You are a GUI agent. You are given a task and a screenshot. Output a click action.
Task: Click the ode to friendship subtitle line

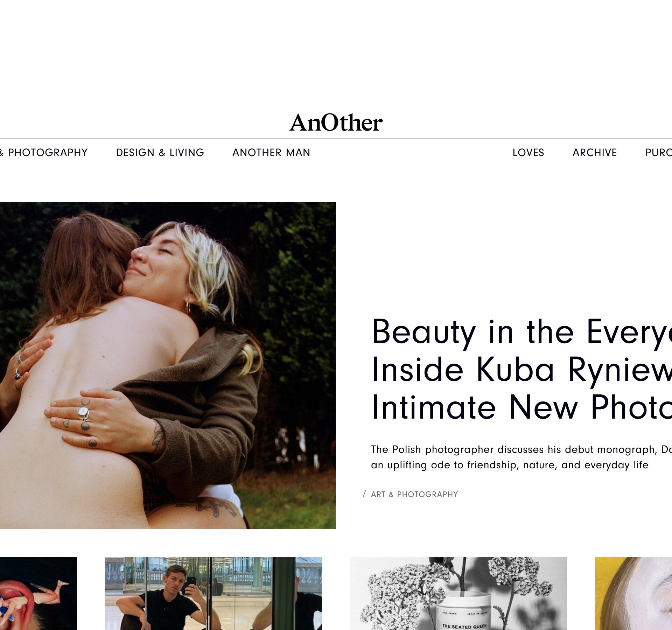tap(510, 465)
